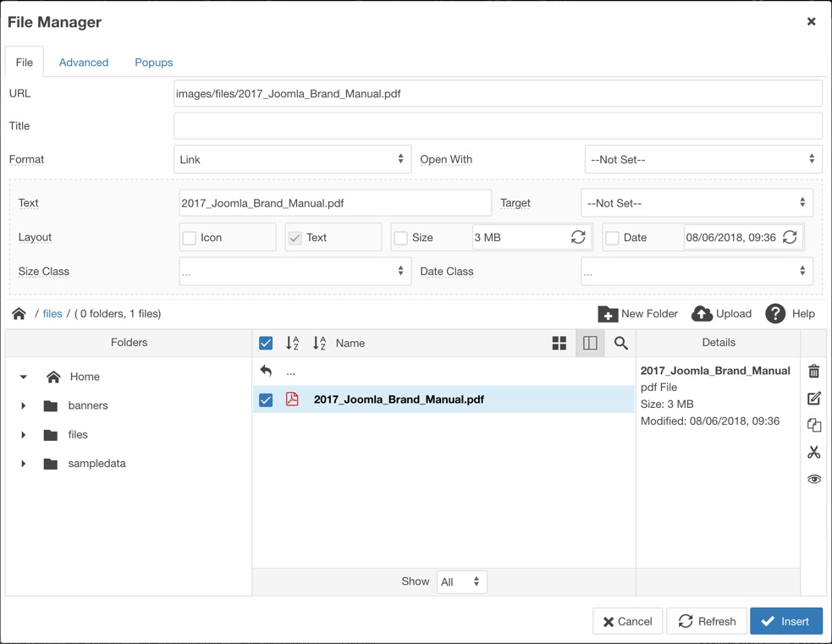Open the Show All filter dropdown
The height and width of the screenshot is (644, 832).
tap(461, 581)
